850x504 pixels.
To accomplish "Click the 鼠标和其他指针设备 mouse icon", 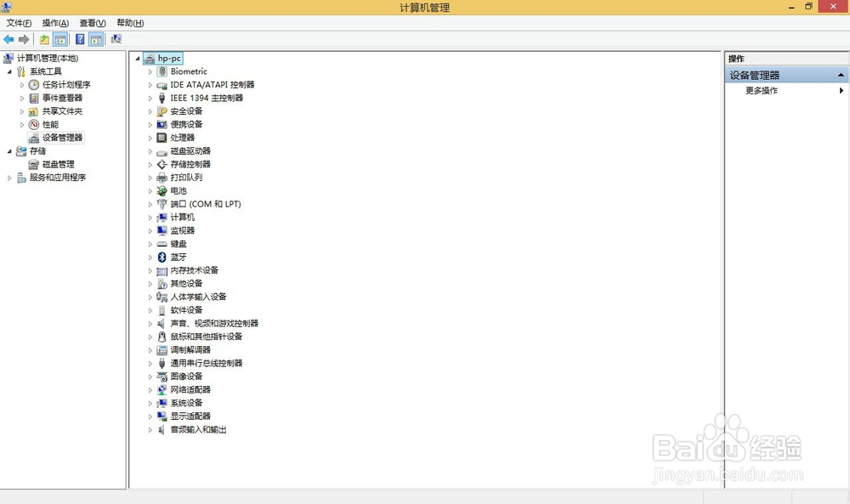I will click(161, 337).
